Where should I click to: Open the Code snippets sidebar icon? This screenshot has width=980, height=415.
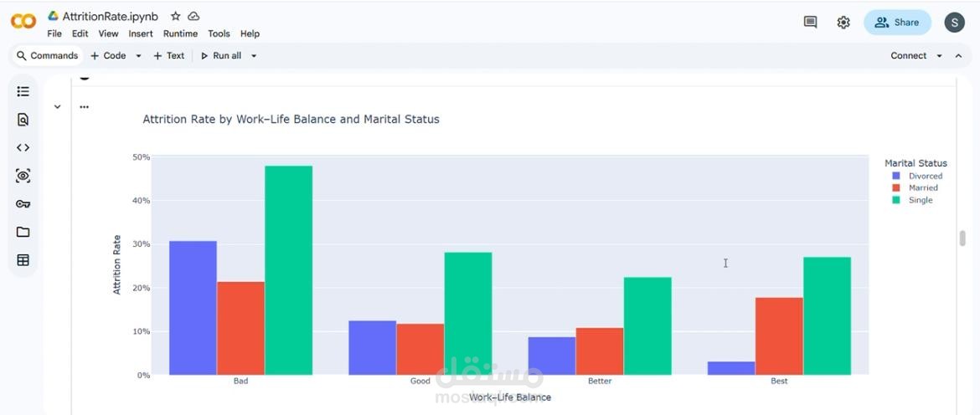[23, 148]
